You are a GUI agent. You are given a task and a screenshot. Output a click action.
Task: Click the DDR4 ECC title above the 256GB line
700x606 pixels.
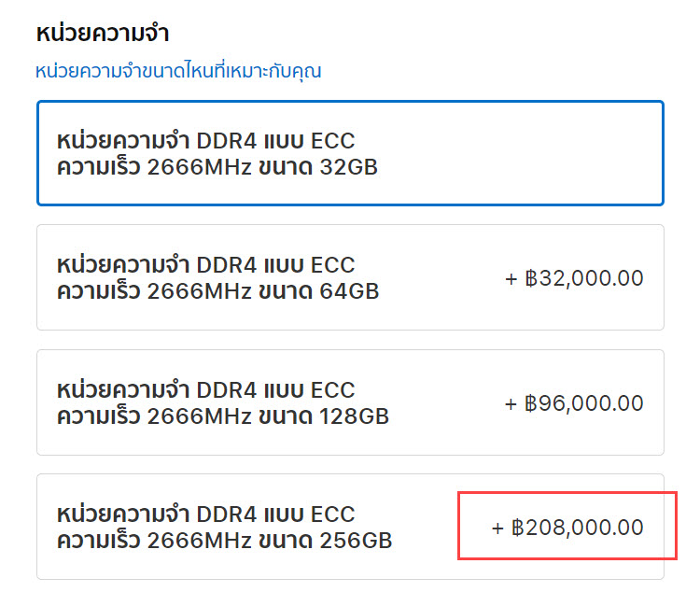click(205, 514)
